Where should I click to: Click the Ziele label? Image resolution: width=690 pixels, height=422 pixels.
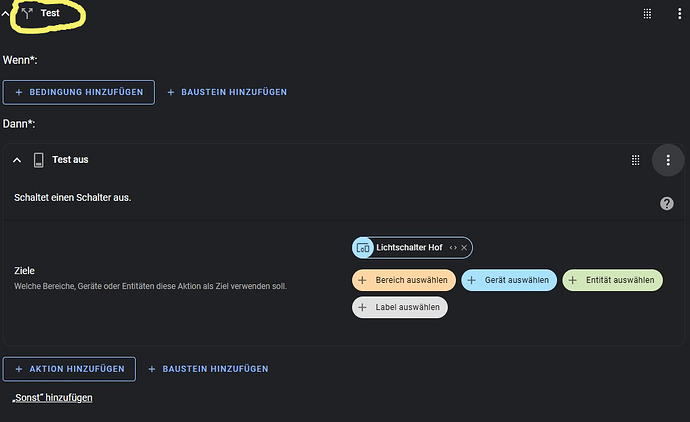[x=24, y=271]
